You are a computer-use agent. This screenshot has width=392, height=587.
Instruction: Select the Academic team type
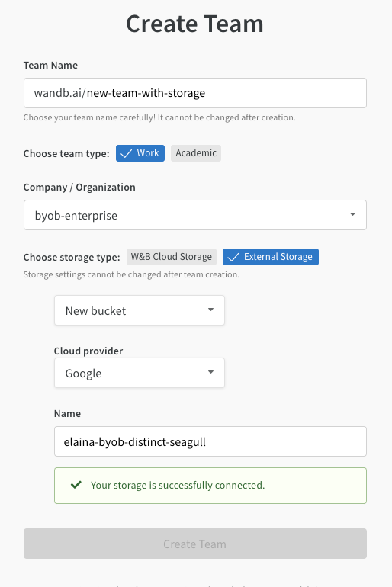(196, 153)
